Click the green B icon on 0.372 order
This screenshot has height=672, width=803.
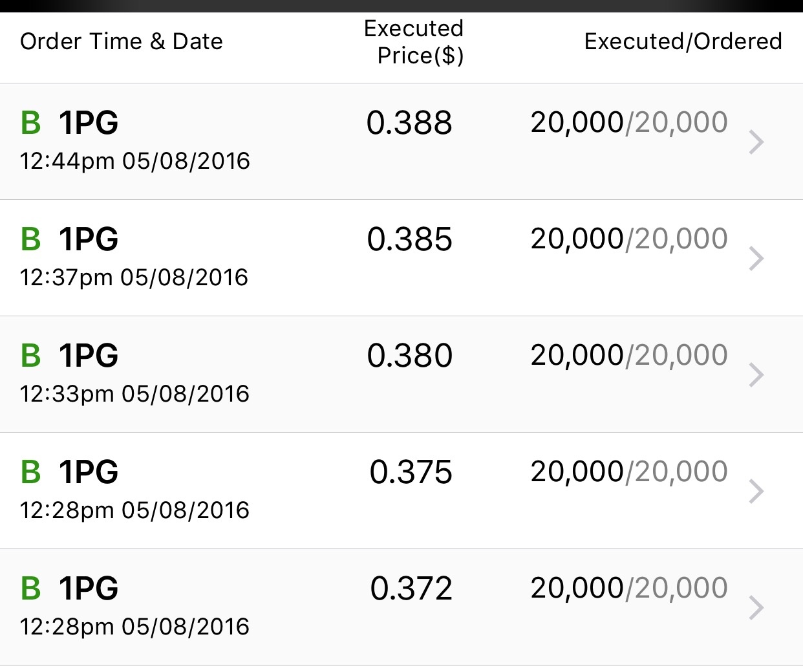point(30,589)
